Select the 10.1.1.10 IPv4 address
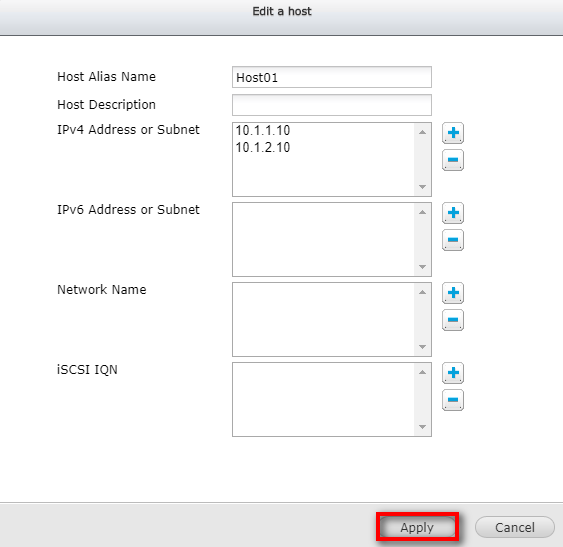Viewport: 563px width, 547px height. click(x=263, y=130)
